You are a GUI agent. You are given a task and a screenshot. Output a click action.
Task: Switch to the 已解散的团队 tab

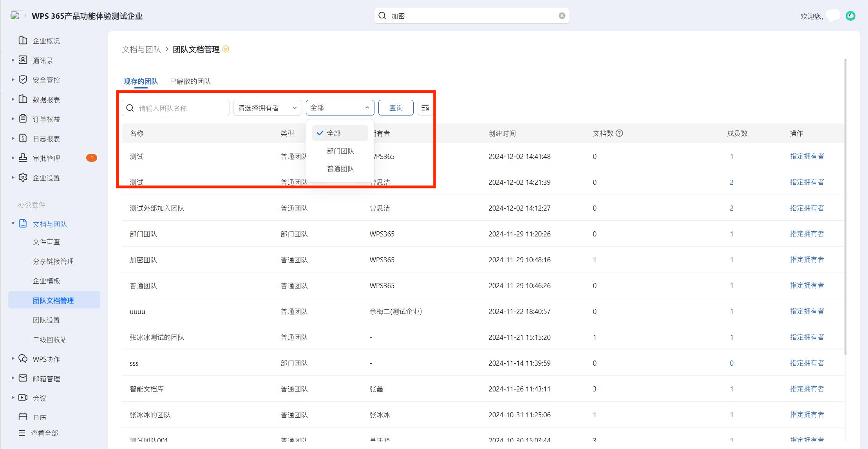click(190, 81)
